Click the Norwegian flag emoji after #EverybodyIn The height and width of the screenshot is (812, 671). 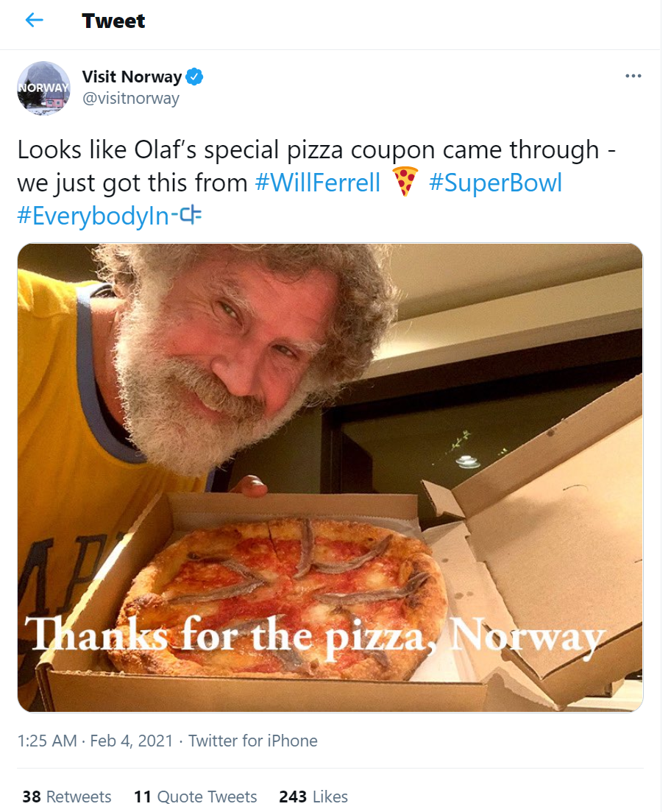pyautogui.click(x=192, y=216)
